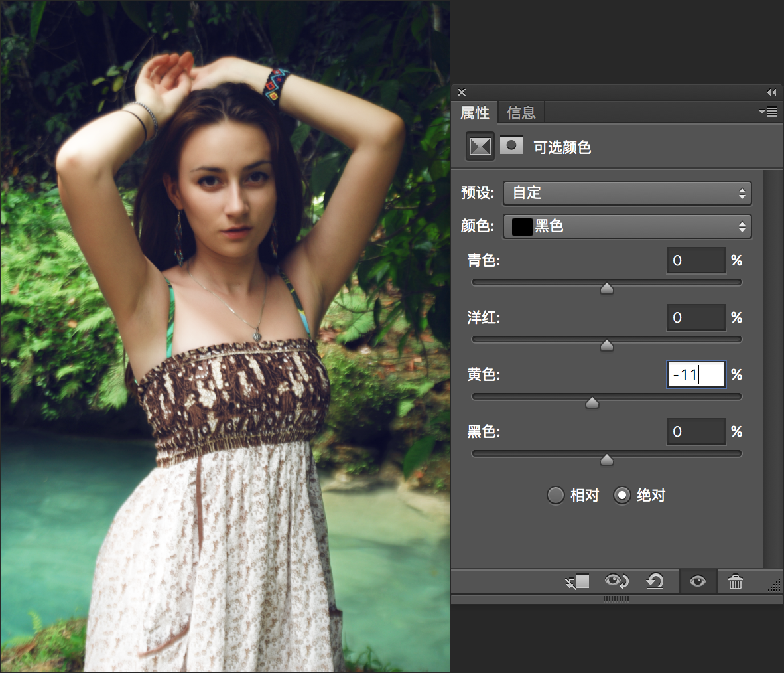
Task: Click the 青色 slider handle
Action: (x=606, y=288)
